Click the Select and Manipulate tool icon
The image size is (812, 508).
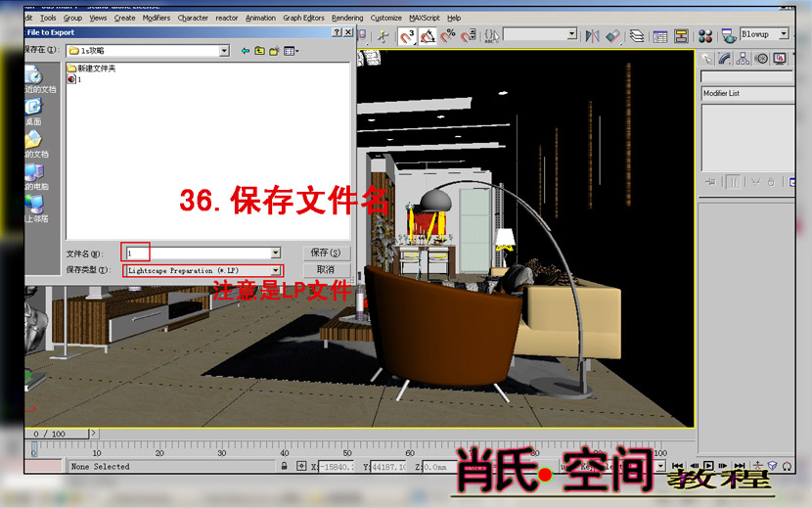click(383, 36)
